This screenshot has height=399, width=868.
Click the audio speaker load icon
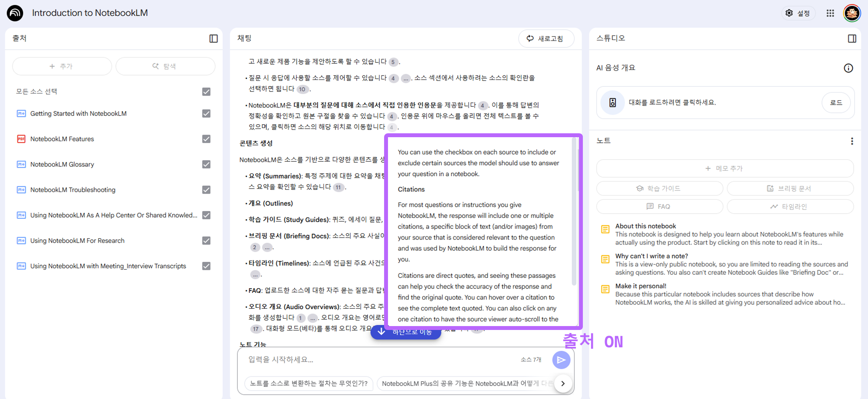[612, 102]
